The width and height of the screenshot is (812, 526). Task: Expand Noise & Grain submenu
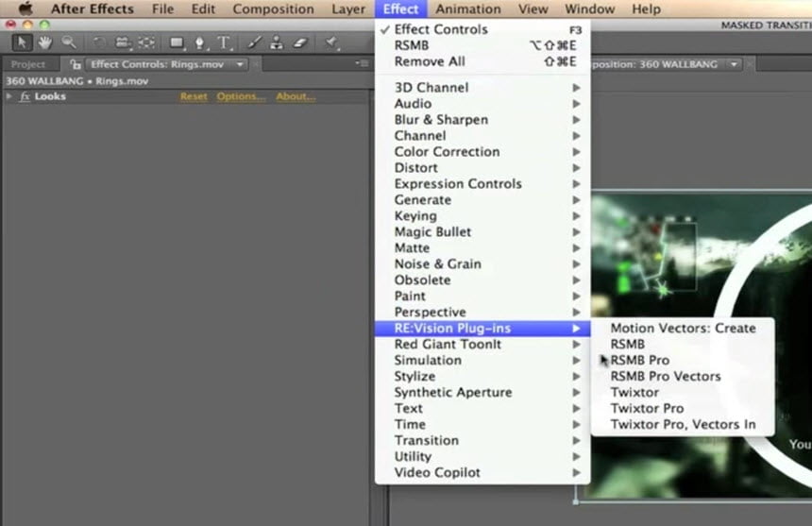click(482, 264)
